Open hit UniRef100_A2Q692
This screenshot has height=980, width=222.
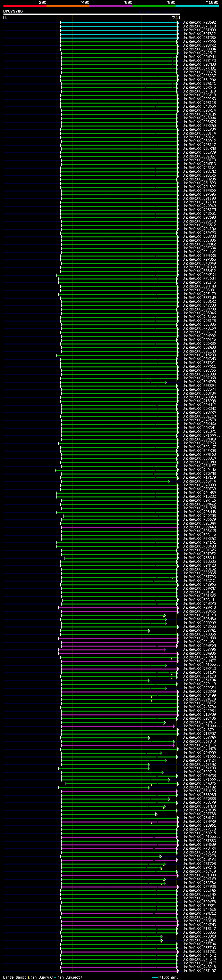(199, 23)
